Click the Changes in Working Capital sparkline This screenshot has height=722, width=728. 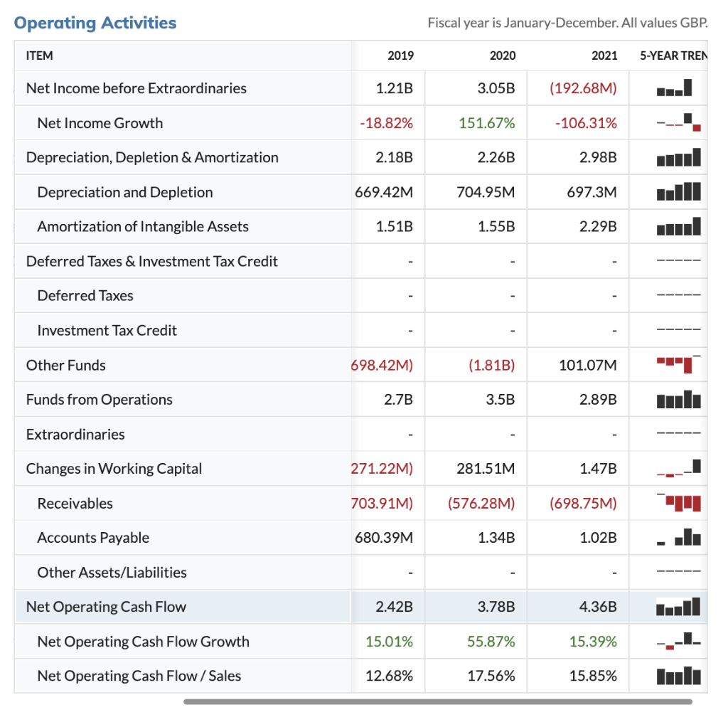tap(678, 468)
